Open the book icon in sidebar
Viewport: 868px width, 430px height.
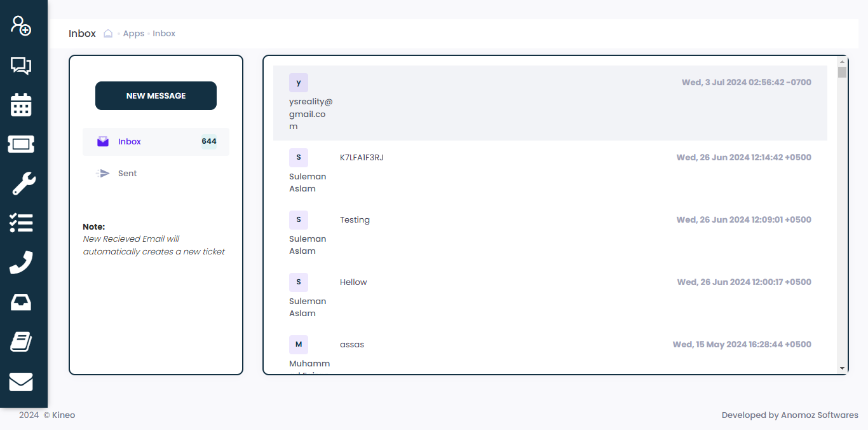(21, 342)
